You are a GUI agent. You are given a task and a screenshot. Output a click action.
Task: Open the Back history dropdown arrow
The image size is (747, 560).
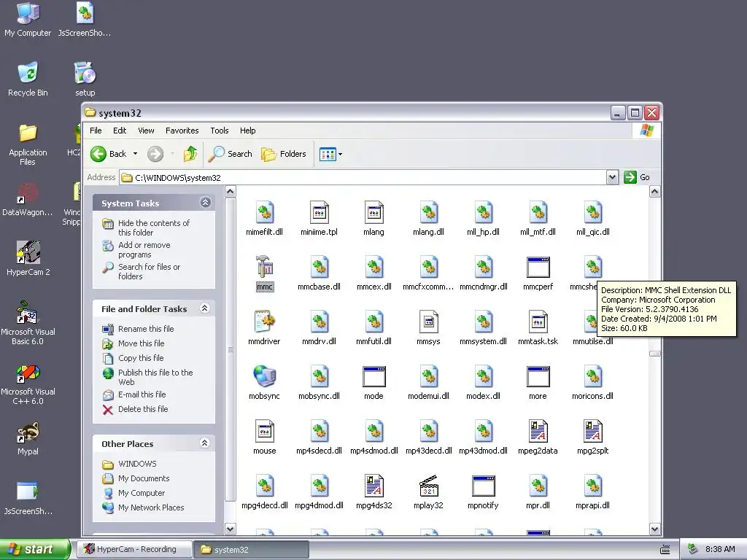tap(135, 154)
